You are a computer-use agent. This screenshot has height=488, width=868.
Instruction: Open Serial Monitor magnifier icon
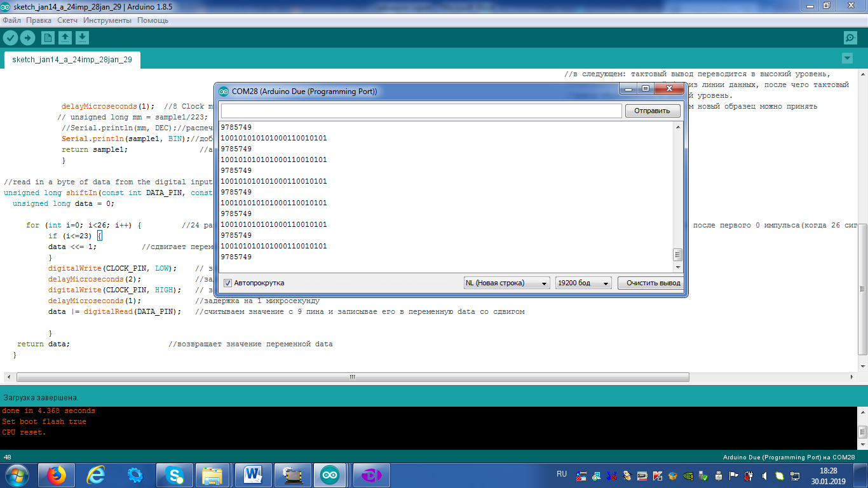tap(850, 37)
